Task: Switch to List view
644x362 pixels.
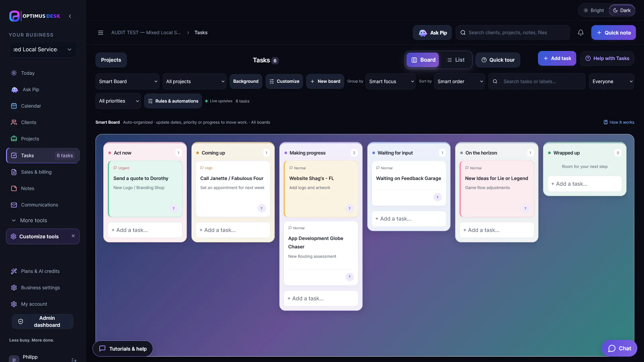Action: coord(455,60)
